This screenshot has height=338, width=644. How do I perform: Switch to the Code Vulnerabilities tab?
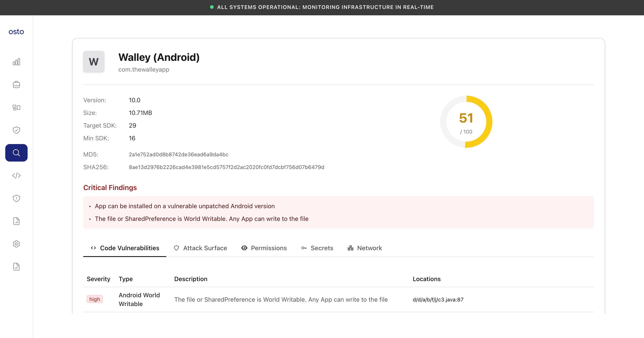click(125, 248)
